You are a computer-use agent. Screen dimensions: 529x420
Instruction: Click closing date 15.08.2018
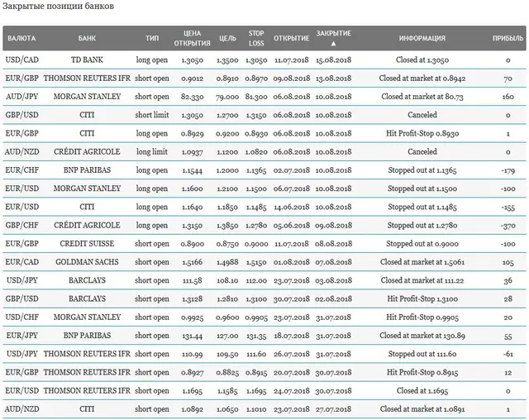[333, 60]
